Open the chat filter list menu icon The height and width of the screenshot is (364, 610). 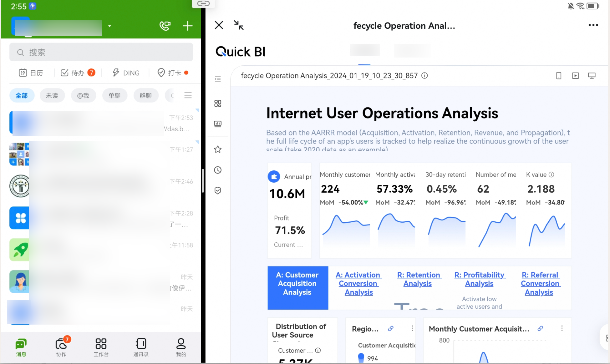188,95
